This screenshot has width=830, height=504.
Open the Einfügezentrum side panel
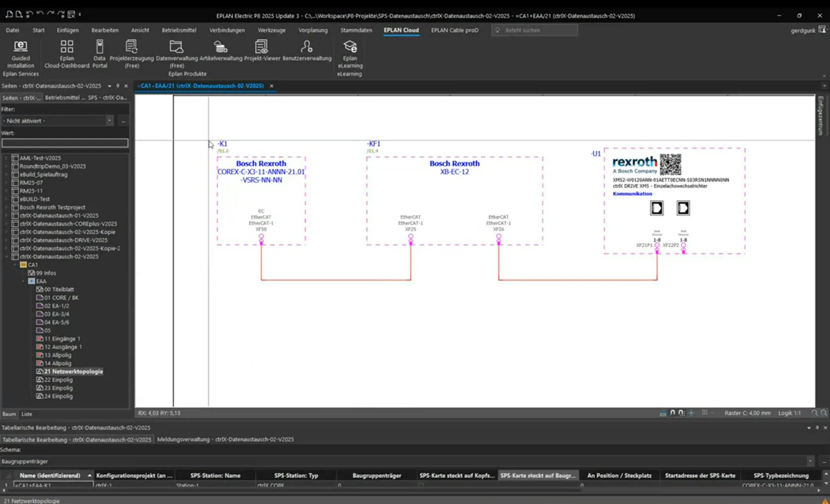point(821,115)
